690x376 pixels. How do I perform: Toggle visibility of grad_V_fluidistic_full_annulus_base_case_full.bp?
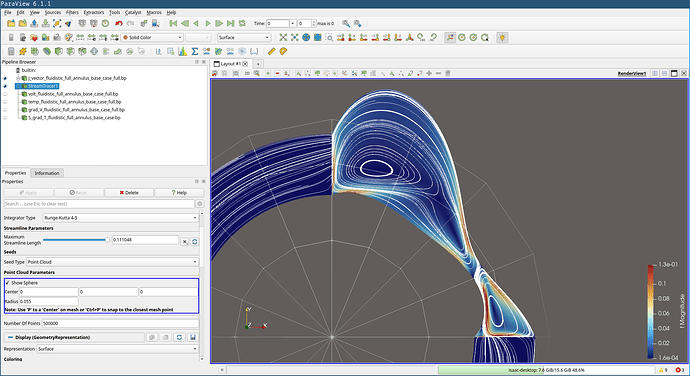tap(5, 110)
